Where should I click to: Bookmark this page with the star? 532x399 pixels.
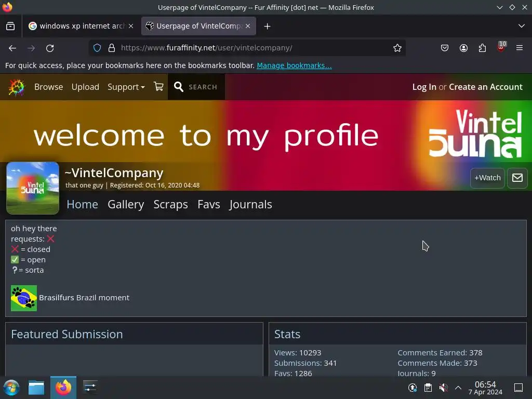point(397,48)
